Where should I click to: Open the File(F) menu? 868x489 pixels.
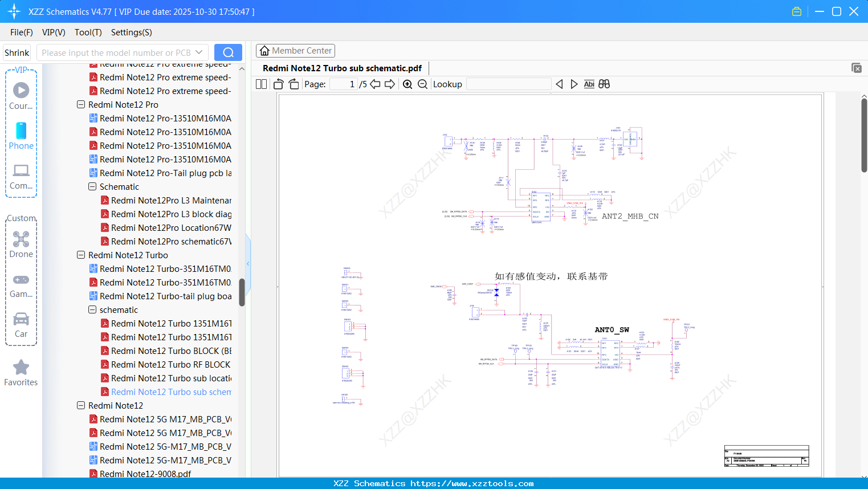coord(22,32)
